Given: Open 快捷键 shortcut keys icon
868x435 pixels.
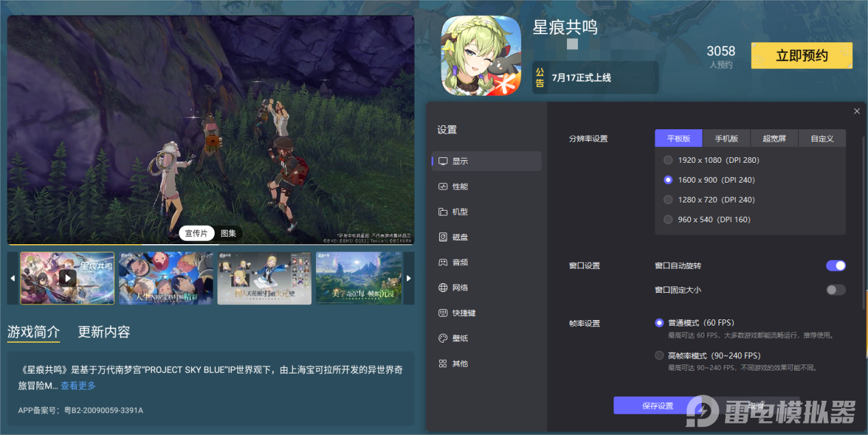Looking at the screenshot, I should [x=443, y=313].
